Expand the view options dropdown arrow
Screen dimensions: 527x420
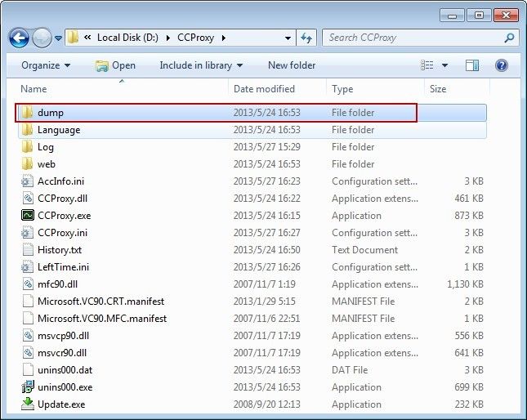click(444, 65)
